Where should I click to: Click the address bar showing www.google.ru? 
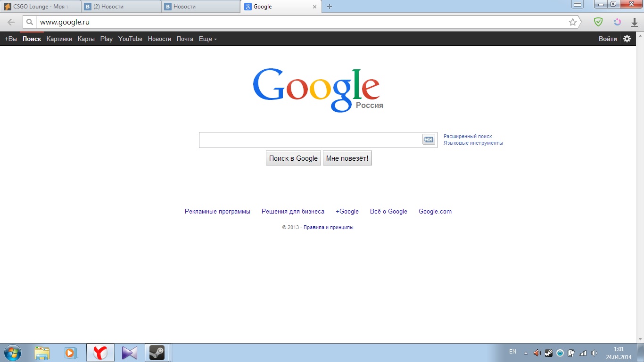(302, 22)
